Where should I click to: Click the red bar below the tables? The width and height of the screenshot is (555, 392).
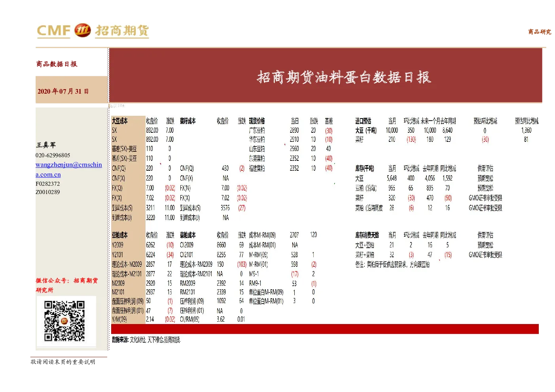click(x=325, y=329)
